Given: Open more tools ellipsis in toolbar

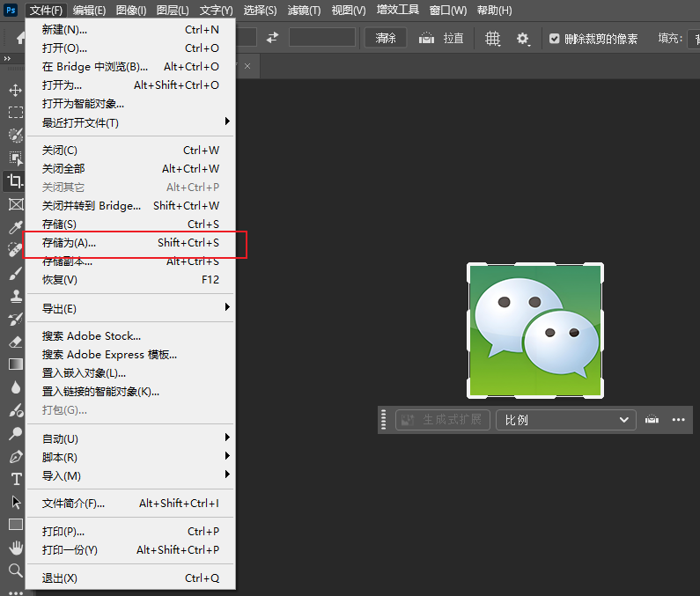Looking at the screenshot, I should (x=16, y=592).
